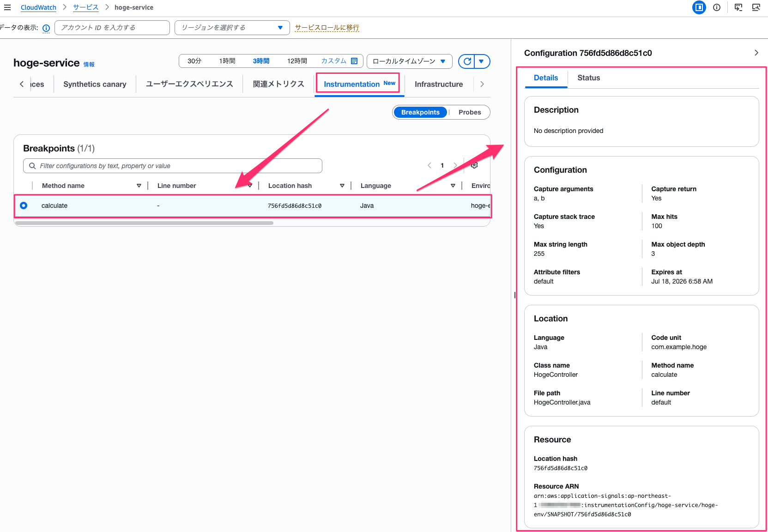Open the table preferences gear icon
The height and width of the screenshot is (532, 768).
tap(474, 165)
